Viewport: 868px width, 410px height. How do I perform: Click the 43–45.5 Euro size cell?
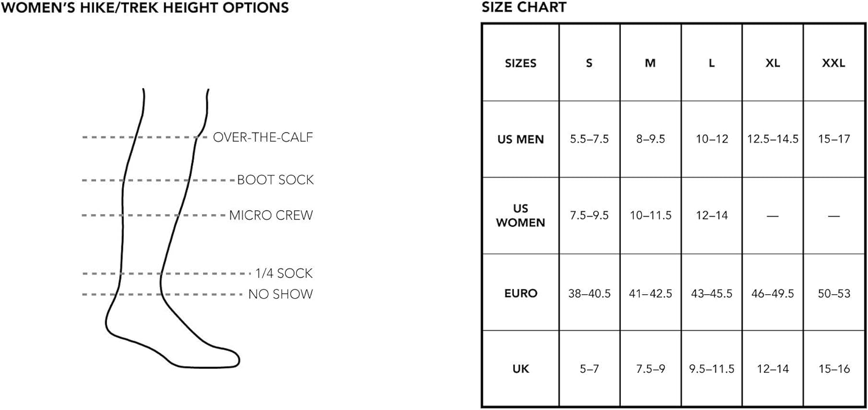pyautogui.click(x=711, y=293)
